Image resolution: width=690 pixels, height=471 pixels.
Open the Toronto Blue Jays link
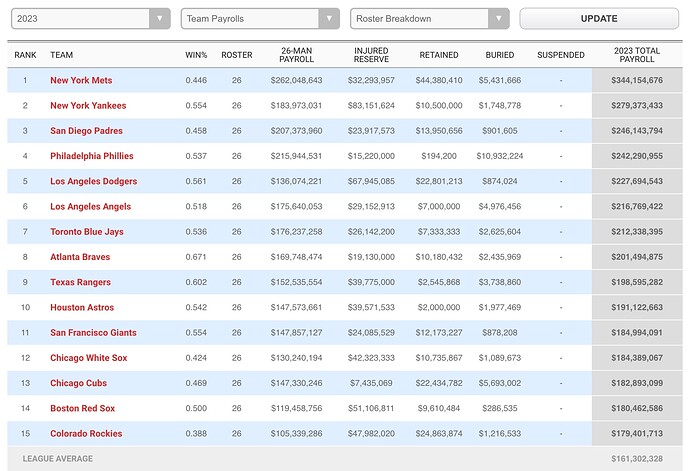point(87,232)
